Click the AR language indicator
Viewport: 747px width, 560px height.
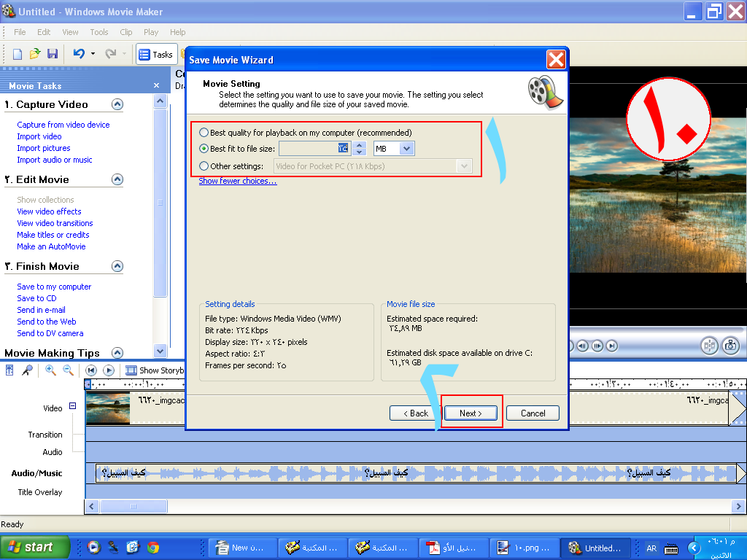click(651, 548)
